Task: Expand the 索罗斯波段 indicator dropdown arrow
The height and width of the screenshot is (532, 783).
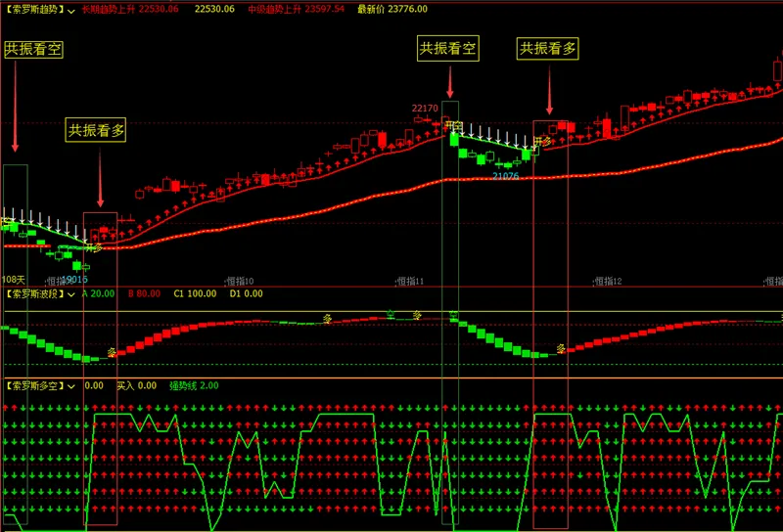Action: point(71,295)
